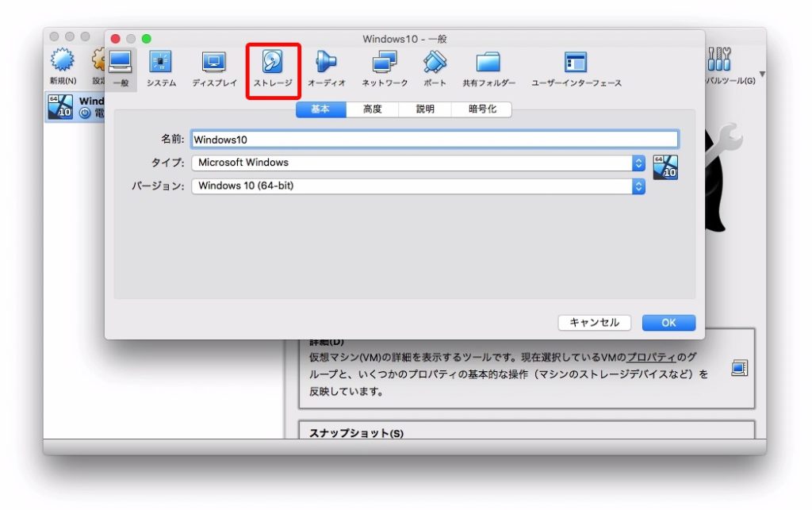Click the スナップショット(S) heading in the Manager window

pos(356,433)
